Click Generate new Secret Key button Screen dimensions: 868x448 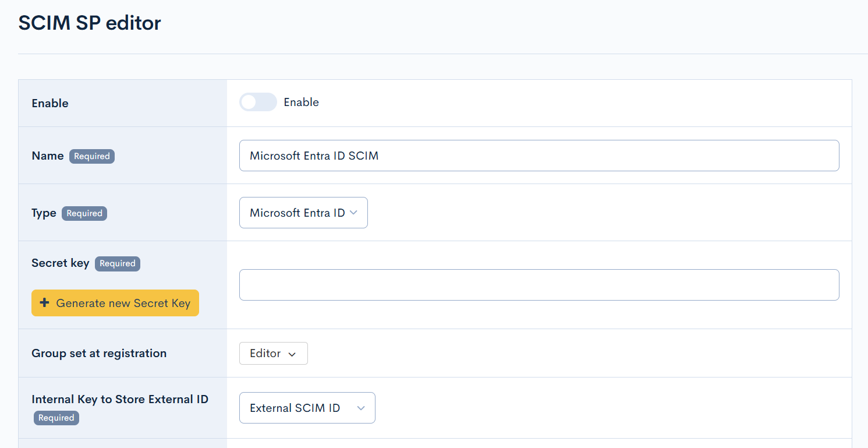click(115, 303)
